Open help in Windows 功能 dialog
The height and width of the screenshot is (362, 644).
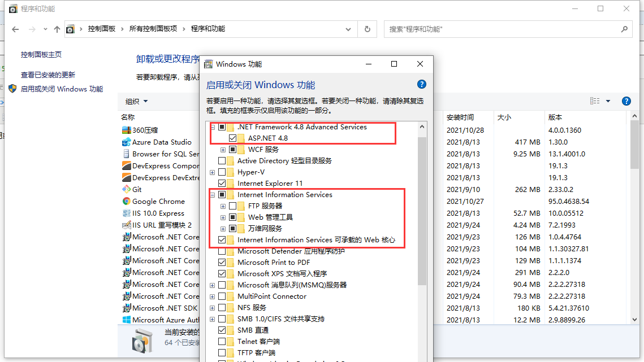click(421, 84)
